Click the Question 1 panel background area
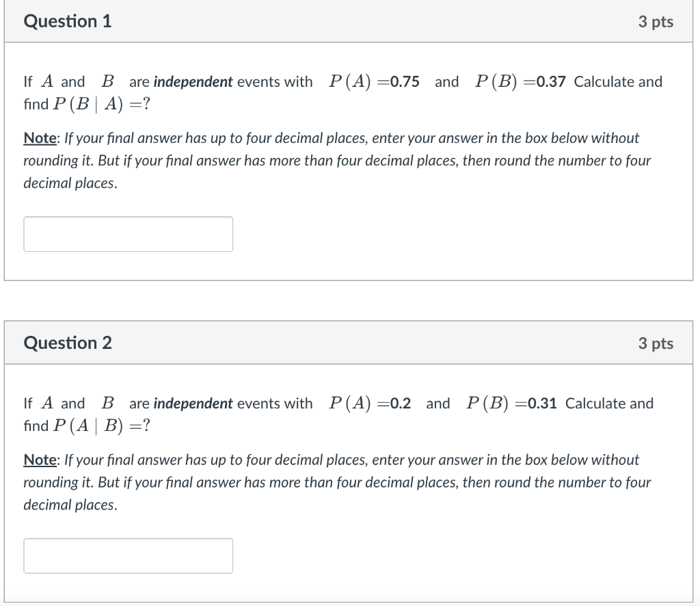Image resolution: width=700 pixels, height=606 pixels. tap(444, 233)
